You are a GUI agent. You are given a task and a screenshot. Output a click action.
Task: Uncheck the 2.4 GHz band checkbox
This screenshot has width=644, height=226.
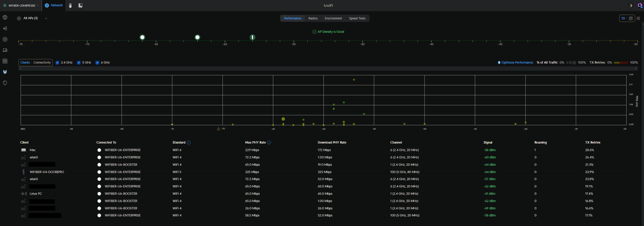tap(58, 63)
